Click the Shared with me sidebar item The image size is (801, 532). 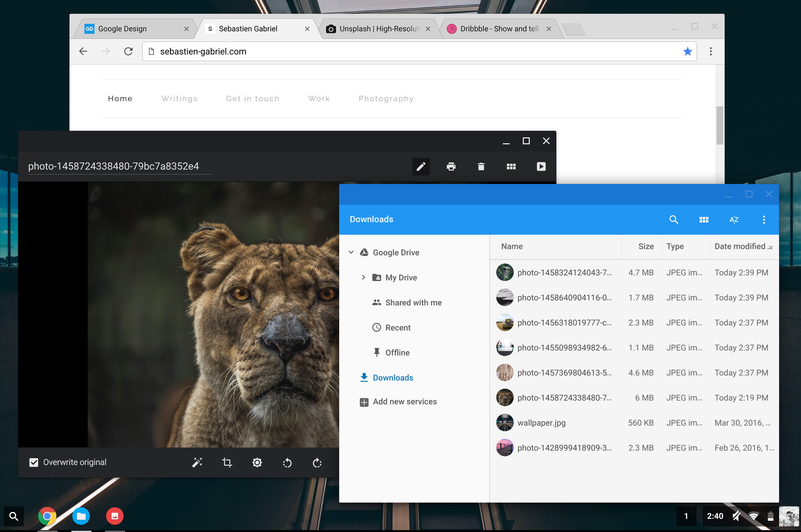pyautogui.click(x=414, y=303)
